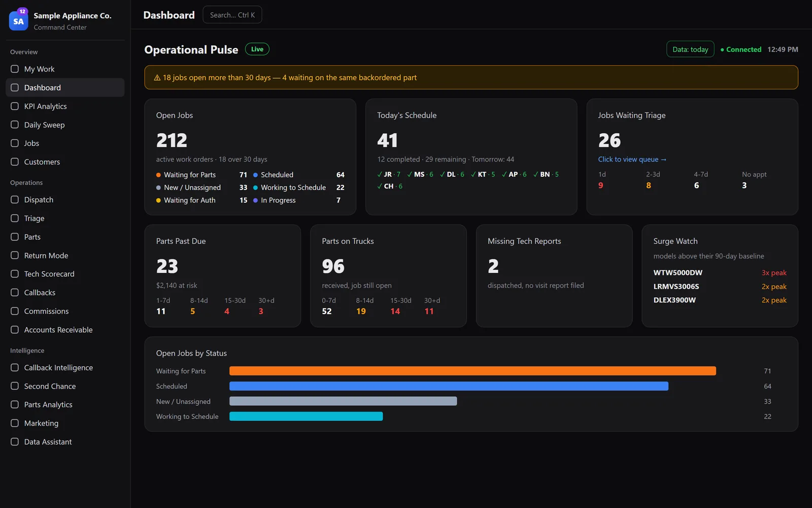Click the Callbacks sidebar icon
Image resolution: width=812 pixels, height=508 pixels.
click(15, 293)
